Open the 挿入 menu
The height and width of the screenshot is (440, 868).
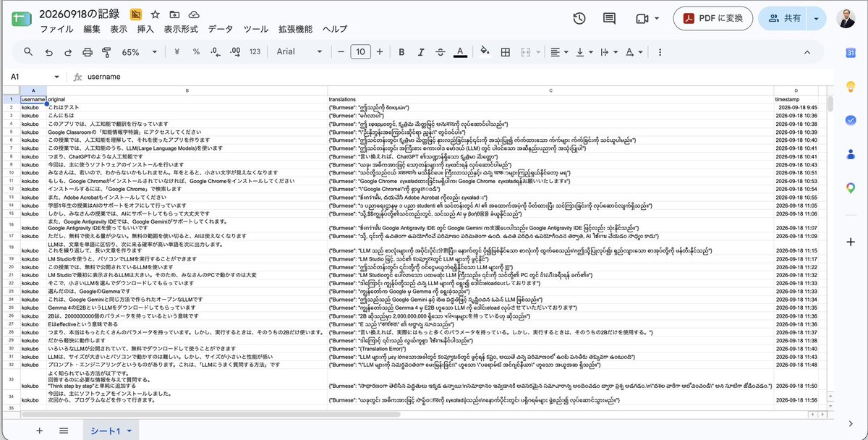145,30
